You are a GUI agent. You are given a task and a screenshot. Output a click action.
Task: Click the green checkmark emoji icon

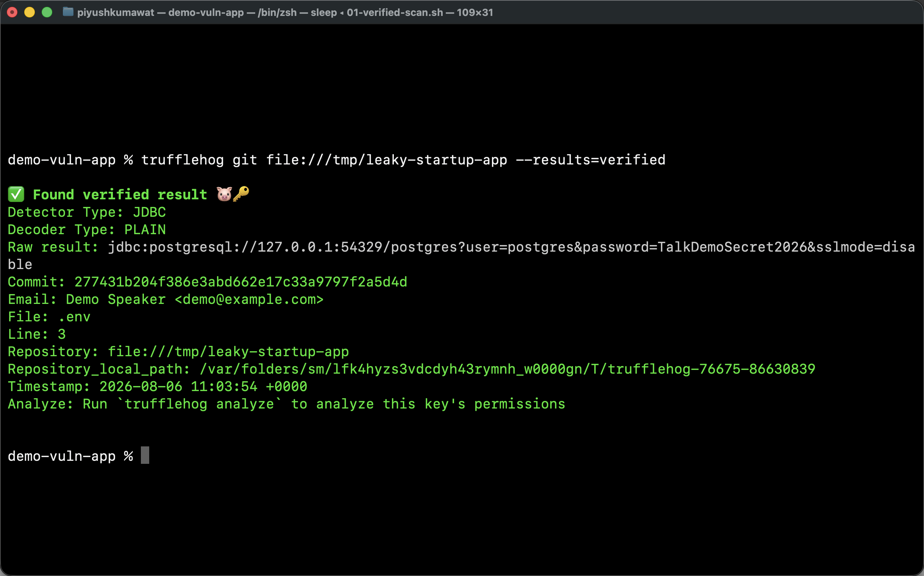(16, 194)
